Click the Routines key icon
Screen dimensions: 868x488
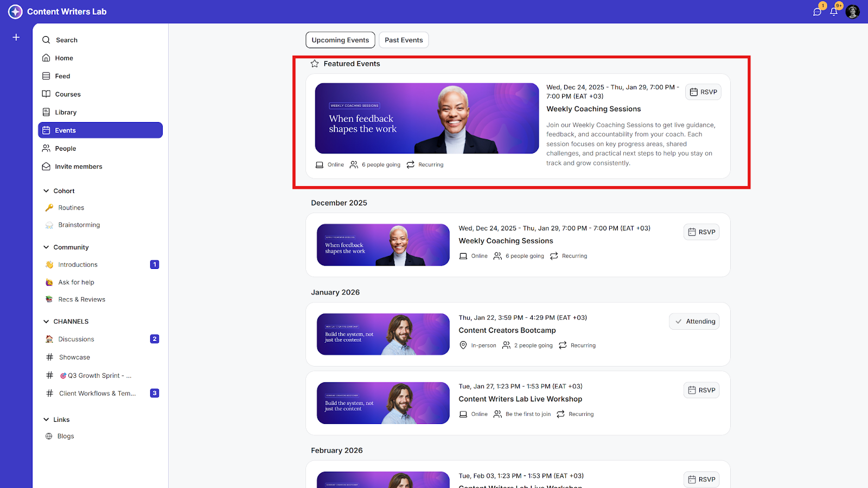49,208
